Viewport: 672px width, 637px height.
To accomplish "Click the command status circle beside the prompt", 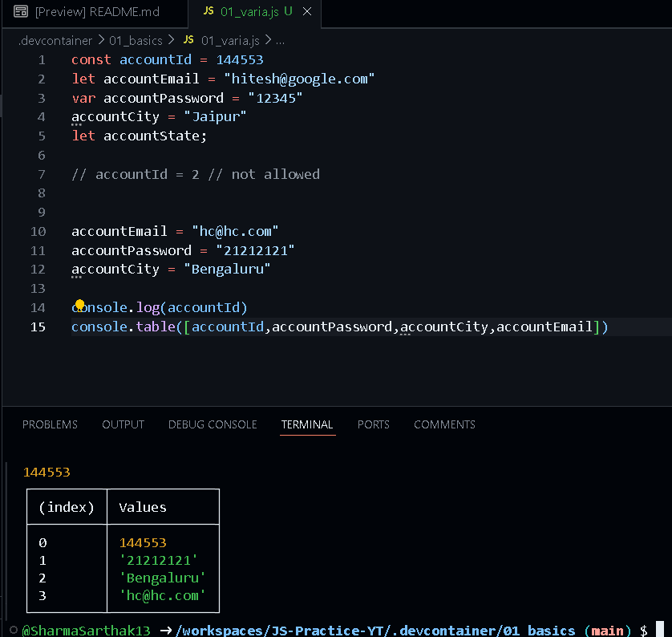I will click(x=14, y=630).
